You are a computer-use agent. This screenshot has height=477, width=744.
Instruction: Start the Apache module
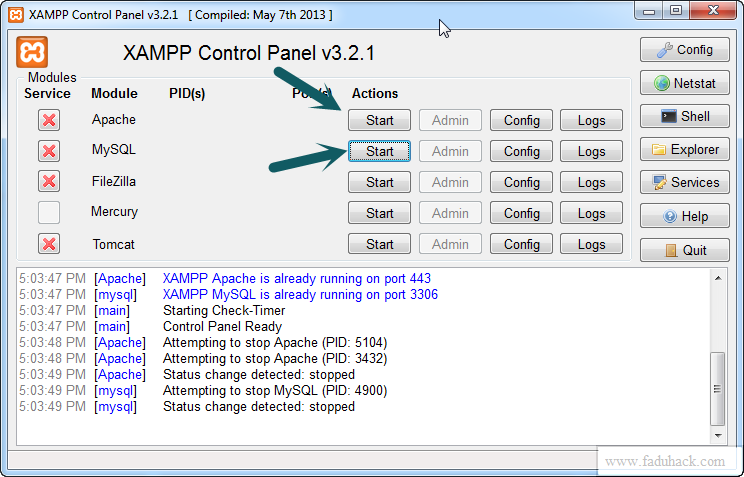tap(379, 120)
